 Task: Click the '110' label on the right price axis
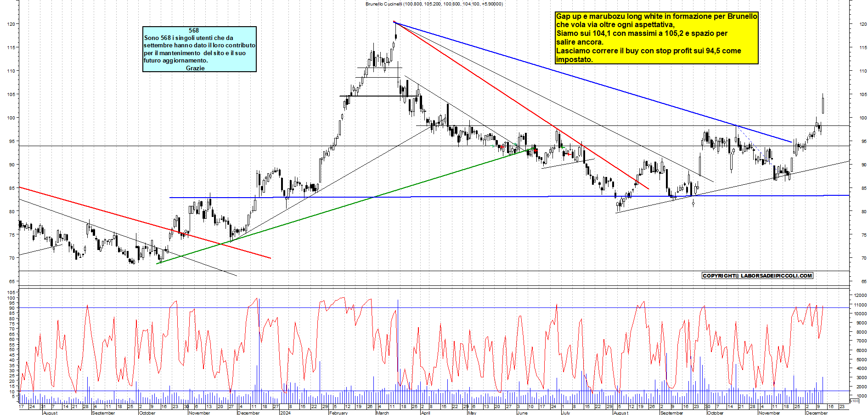[863, 71]
